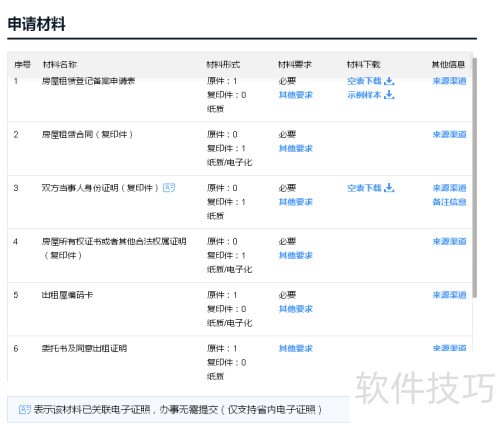The image size is (500, 425).
Task: Click 序号 column header
Action: coord(22,64)
